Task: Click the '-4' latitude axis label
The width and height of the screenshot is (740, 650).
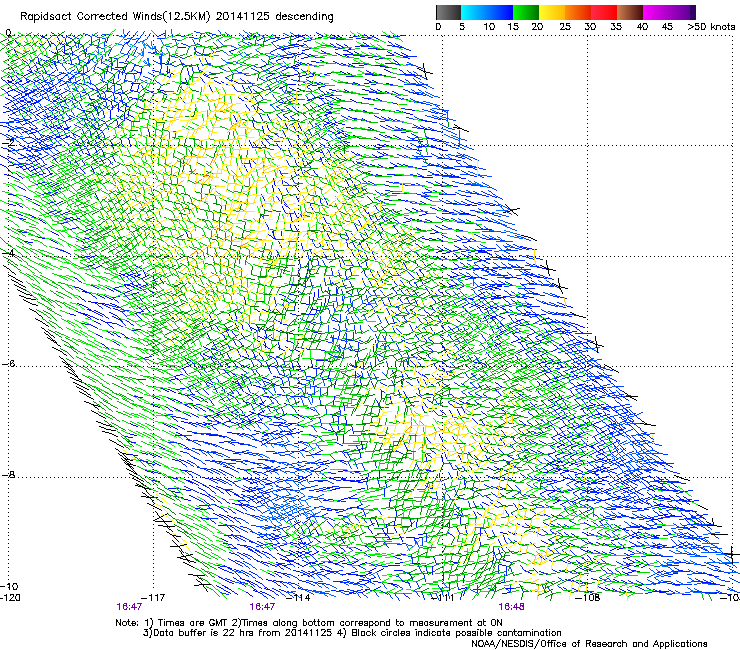Action: click(x=9, y=253)
